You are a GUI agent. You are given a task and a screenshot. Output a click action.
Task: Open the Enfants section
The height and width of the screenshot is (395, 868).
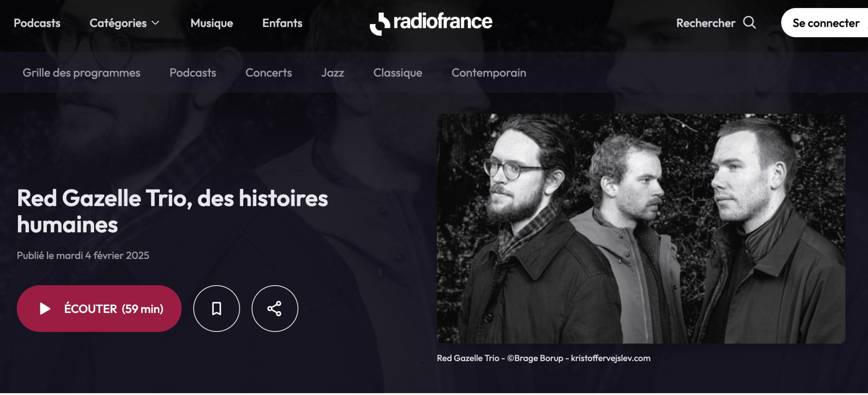point(282,23)
